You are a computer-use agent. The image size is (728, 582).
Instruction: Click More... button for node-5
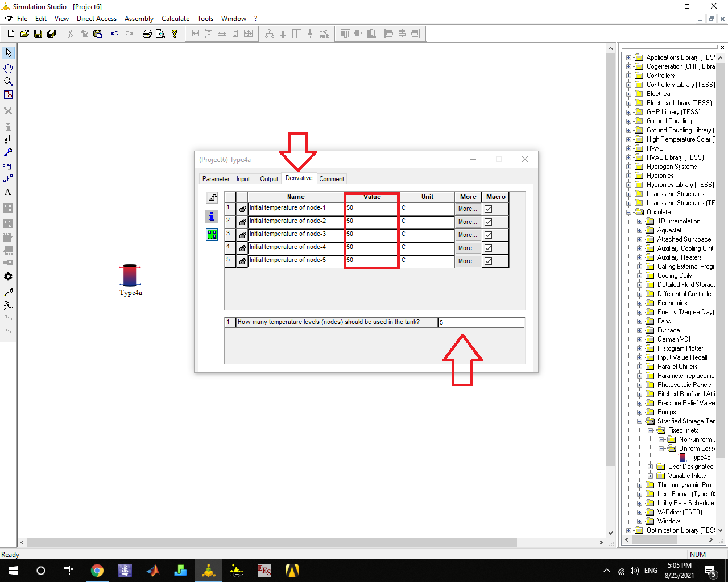468,261
